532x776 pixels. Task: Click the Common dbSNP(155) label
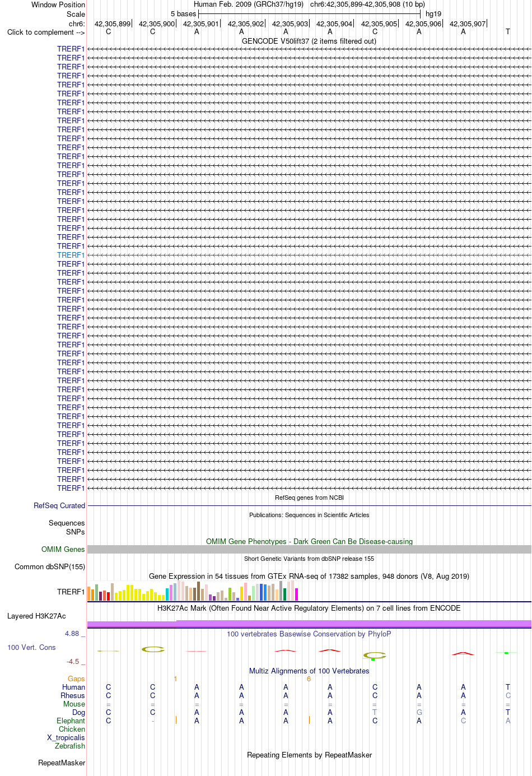(50, 566)
